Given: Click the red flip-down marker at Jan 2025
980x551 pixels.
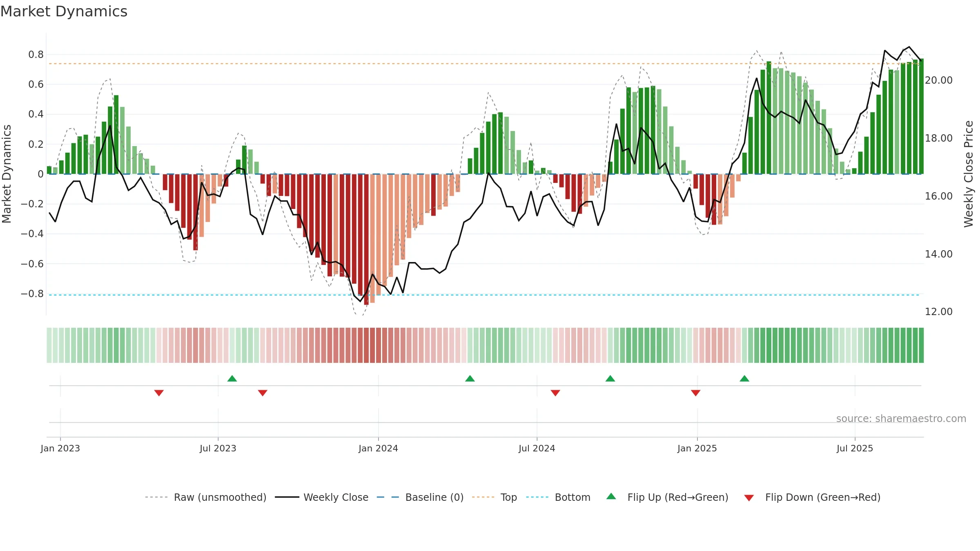Looking at the screenshot, I should 696,393.
